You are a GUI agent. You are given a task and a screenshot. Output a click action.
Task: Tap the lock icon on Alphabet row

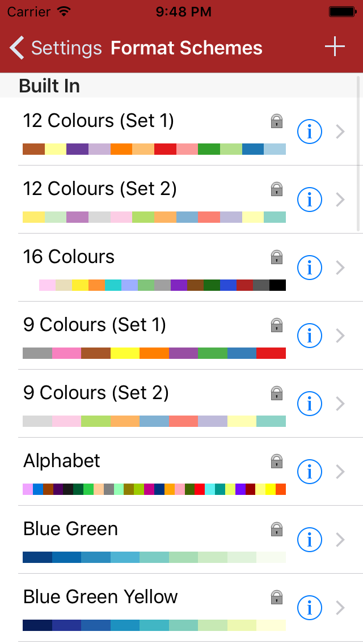276,461
